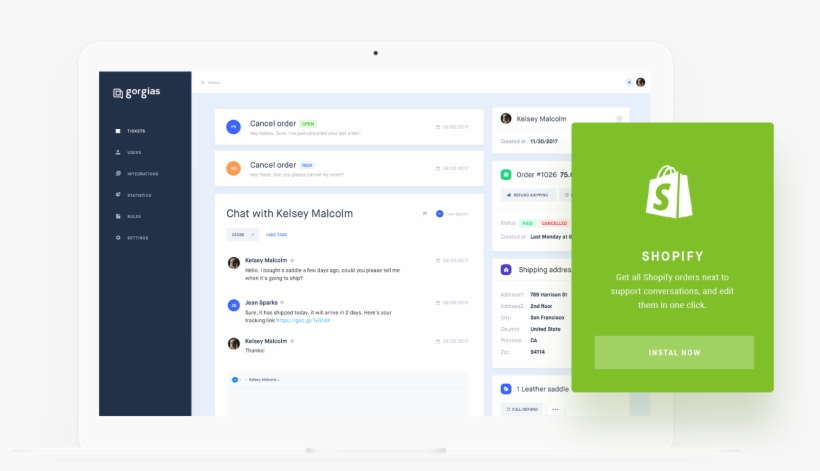Click Kelsey Malcolm's avatar on the first message
The image size is (820, 471).
click(234, 263)
